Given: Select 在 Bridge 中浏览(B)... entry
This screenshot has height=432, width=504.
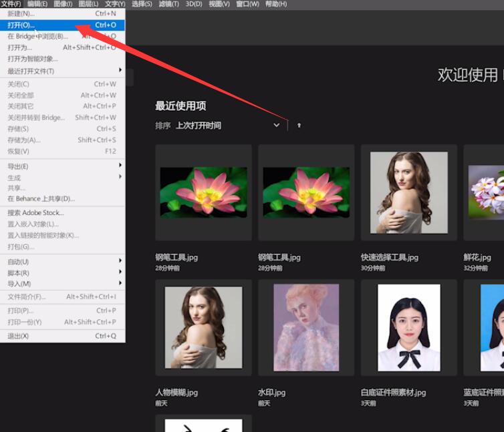Looking at the screenshot, I should click(62, 36).
